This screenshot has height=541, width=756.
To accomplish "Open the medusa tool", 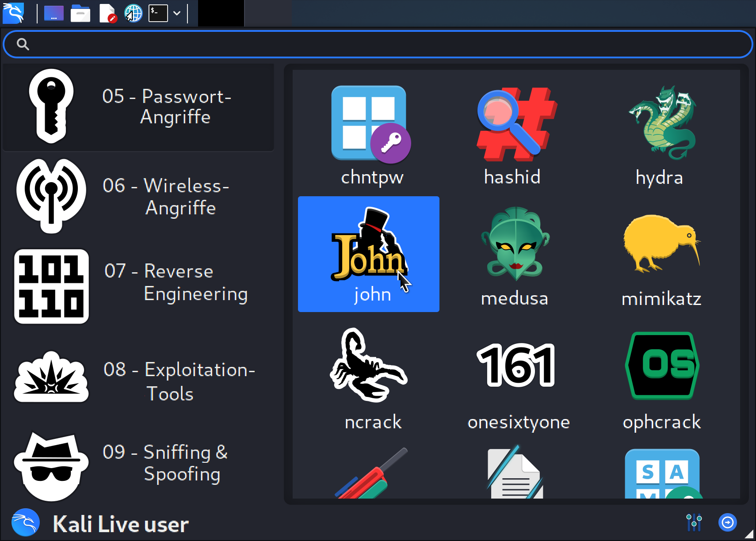I will tap(515, 255).
